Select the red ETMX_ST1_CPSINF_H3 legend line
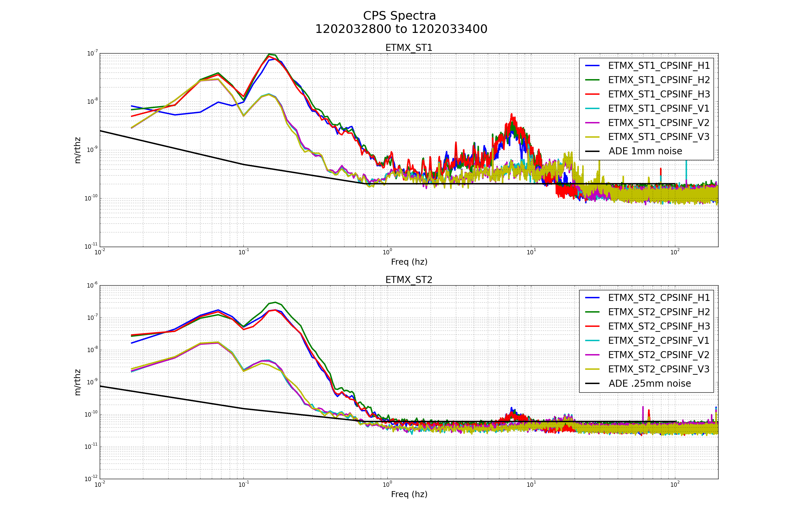 click(593, 94)
